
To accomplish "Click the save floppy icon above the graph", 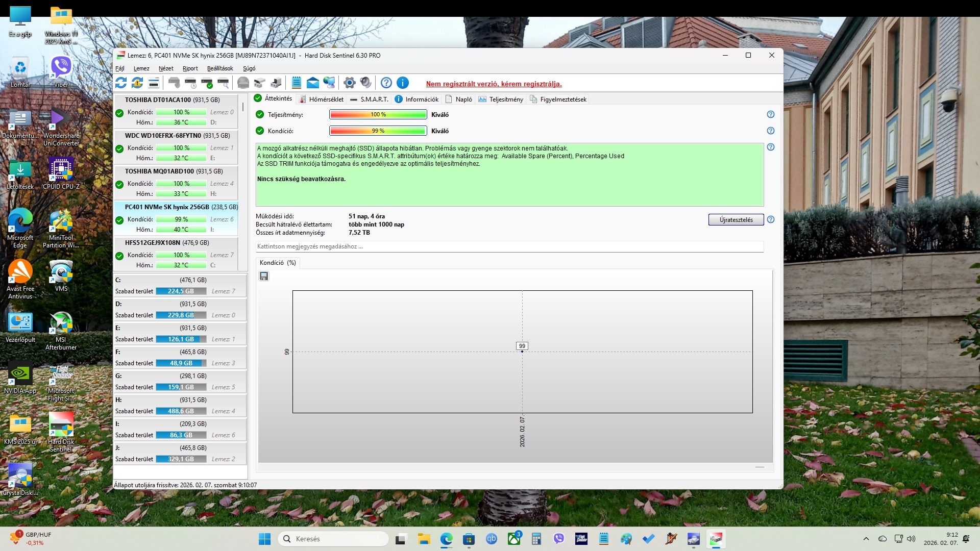I will click(264, 276).
